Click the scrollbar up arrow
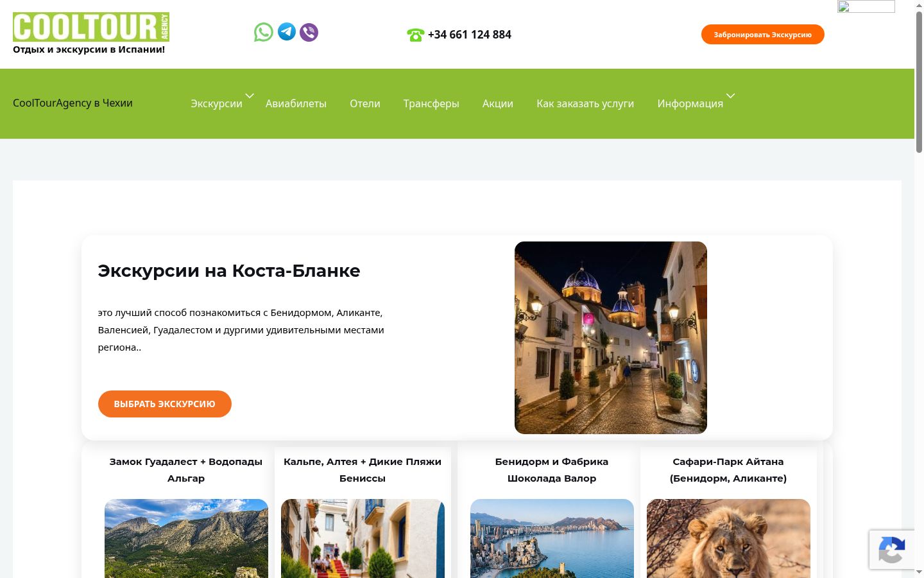This screenshot has height=578, width=924. [x=919, y=5]
